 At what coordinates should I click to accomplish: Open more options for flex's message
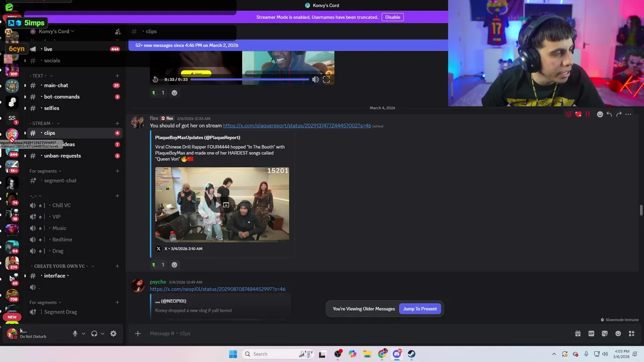coord(628,114)
